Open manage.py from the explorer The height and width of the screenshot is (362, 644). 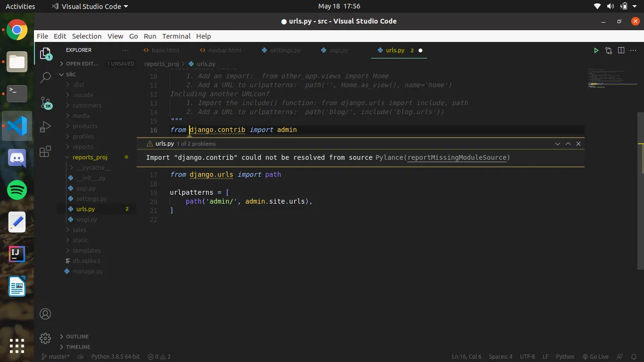(87, 271)
